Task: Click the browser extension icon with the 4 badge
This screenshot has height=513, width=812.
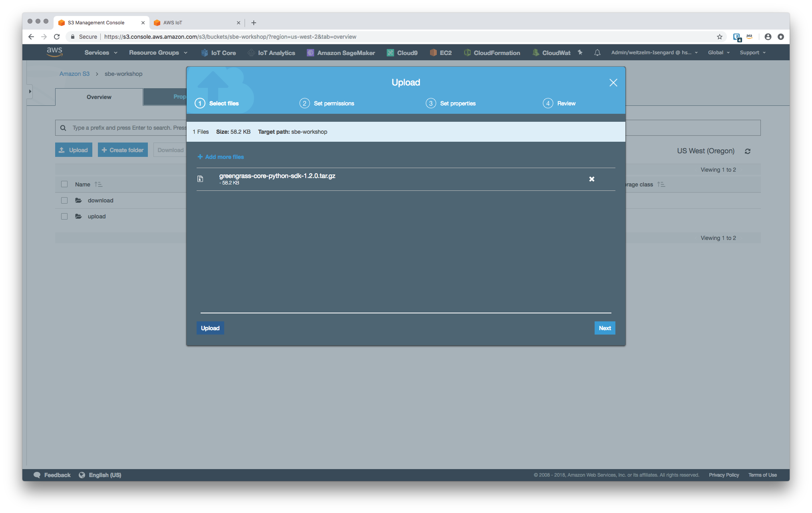Action: tap(737, 37)
